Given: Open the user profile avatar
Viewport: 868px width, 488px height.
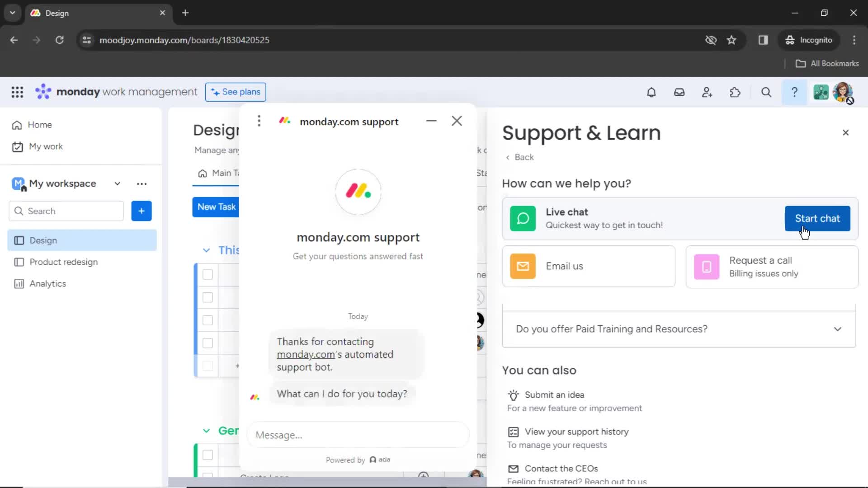Looking at the screenshot, I should click(843, 92).
